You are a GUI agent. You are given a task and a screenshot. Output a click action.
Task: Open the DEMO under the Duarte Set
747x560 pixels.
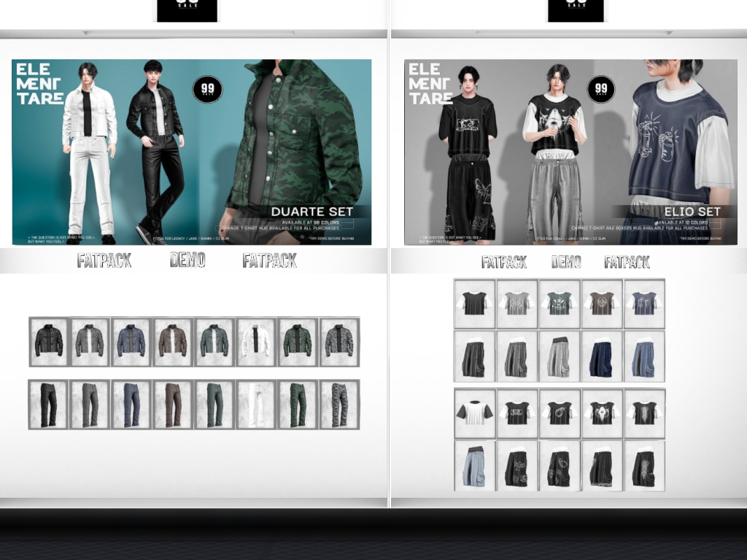point(187,260)
